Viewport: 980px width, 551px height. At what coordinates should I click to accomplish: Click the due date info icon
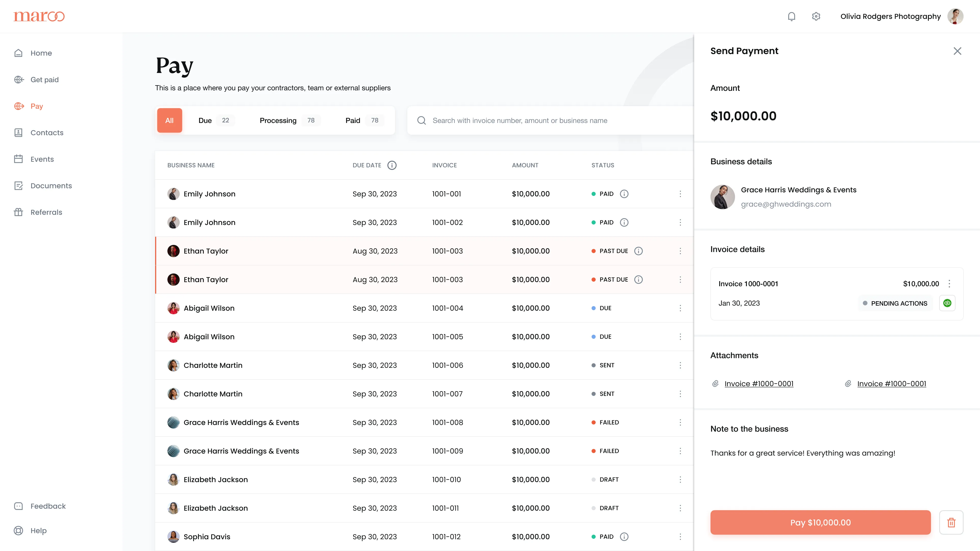(x=392, y=165)
